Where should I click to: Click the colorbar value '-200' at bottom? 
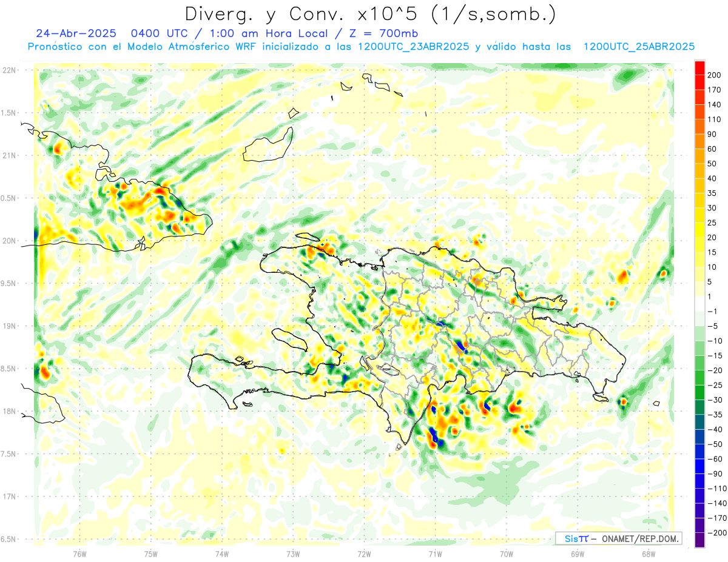pyautogui.click(x=716, y=534)
